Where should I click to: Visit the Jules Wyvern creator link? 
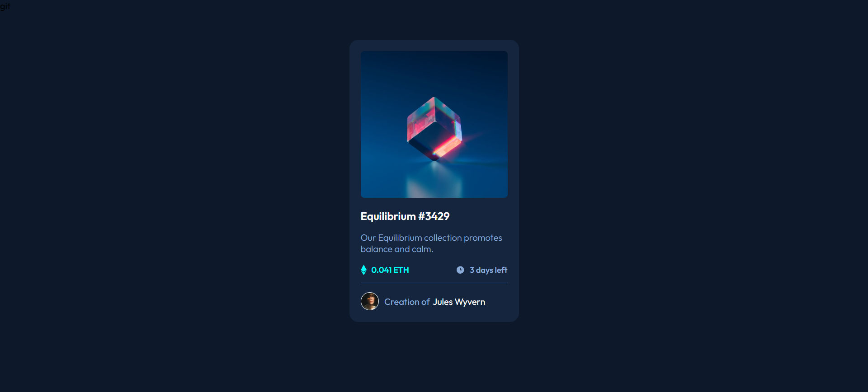coord(459,302)
